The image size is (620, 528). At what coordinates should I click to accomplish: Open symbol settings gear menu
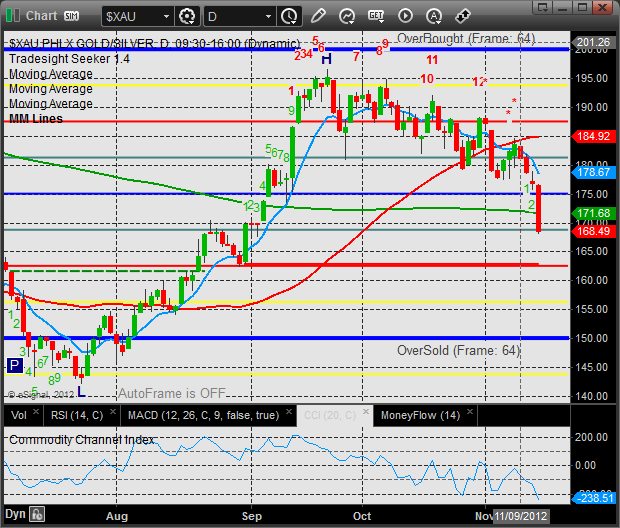(x=187, y=16)
